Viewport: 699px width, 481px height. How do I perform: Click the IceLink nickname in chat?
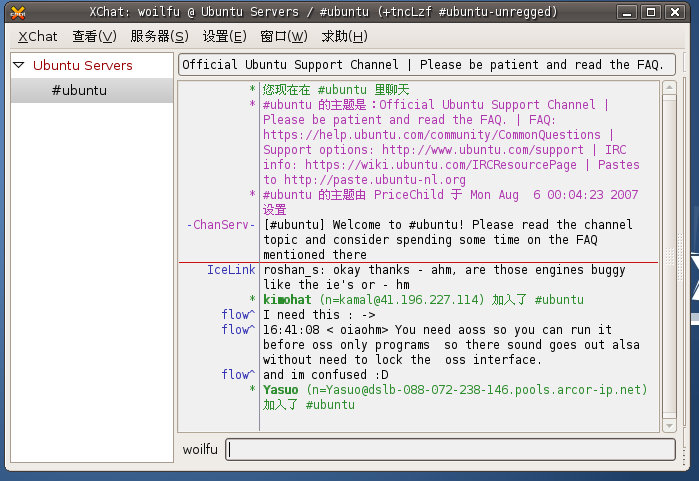pos(231,270)
